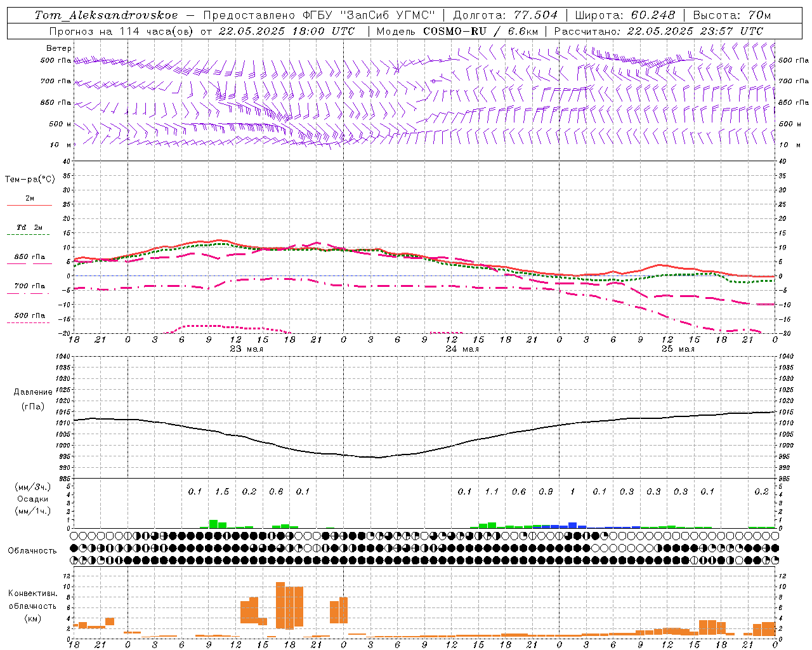Click the Ветер panel label

(x=59, y=48)
